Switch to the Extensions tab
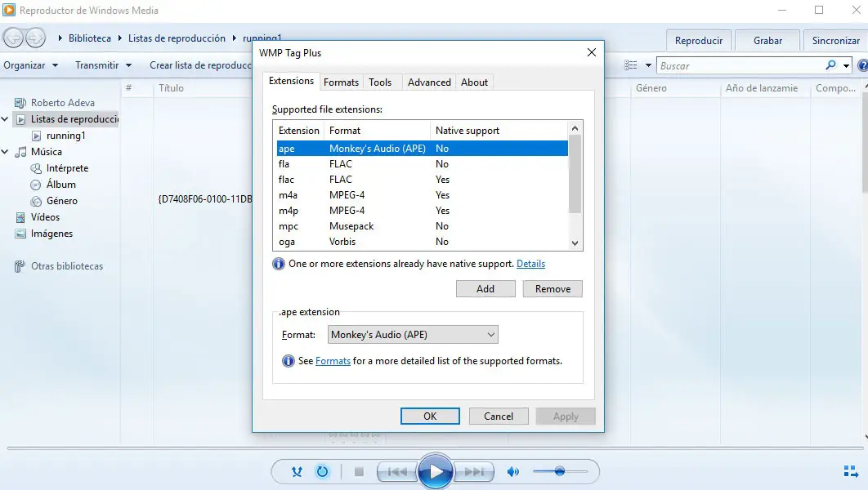This screenshot has width=868, height=490. click(291, 81)
